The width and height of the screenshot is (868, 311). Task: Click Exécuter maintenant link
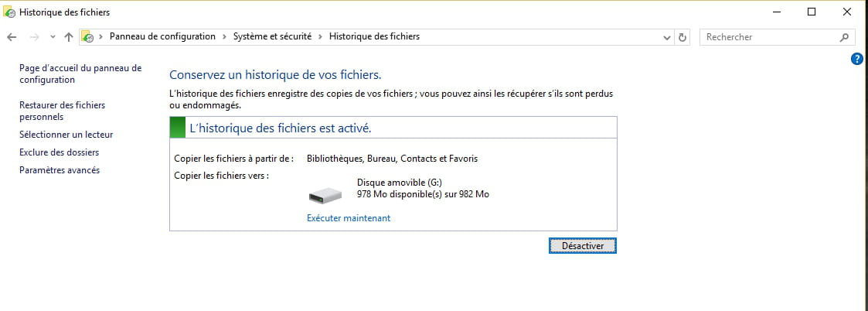[349, 218]
